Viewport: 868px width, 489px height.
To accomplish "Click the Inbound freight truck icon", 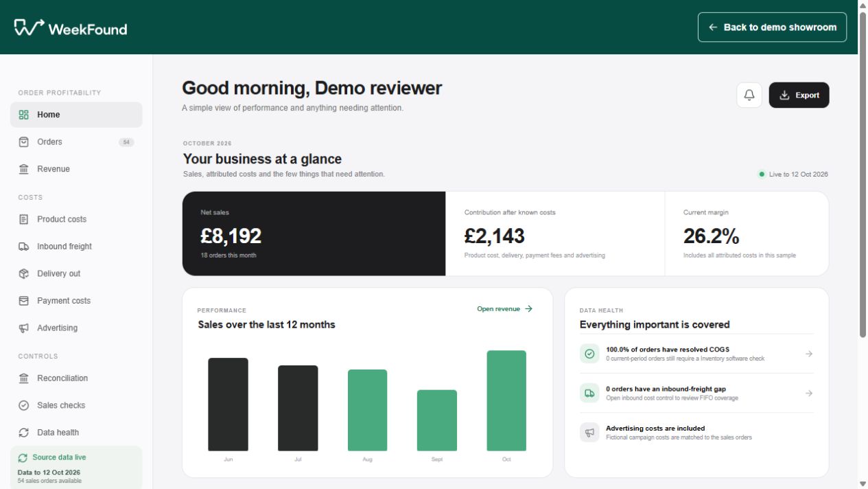I will [24, 247].
